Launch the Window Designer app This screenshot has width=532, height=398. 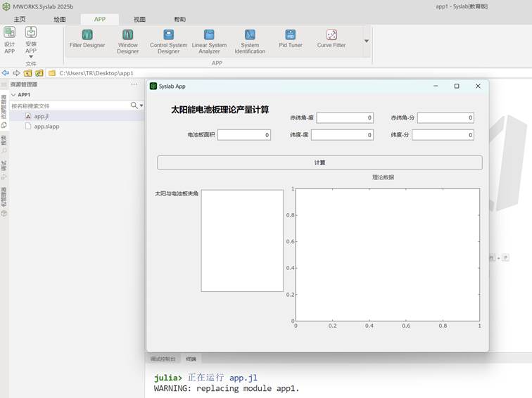(x=128, y=41)
